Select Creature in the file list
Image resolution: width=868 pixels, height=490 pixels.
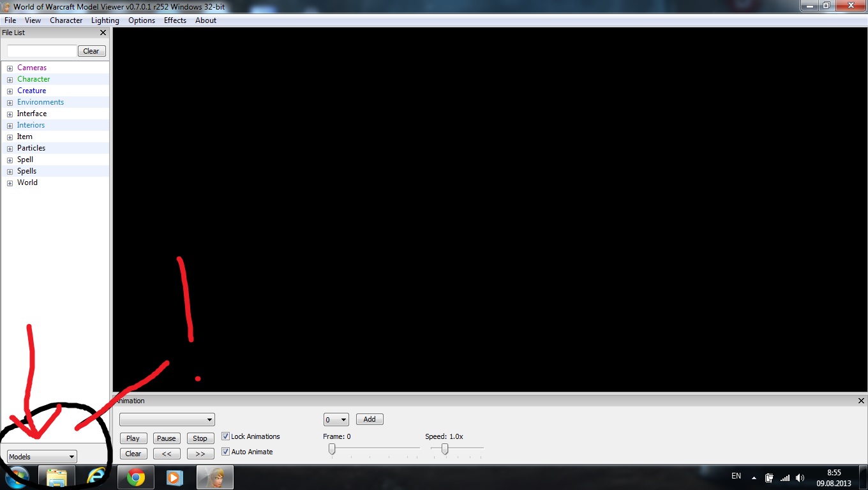click(x=32, y=91)
